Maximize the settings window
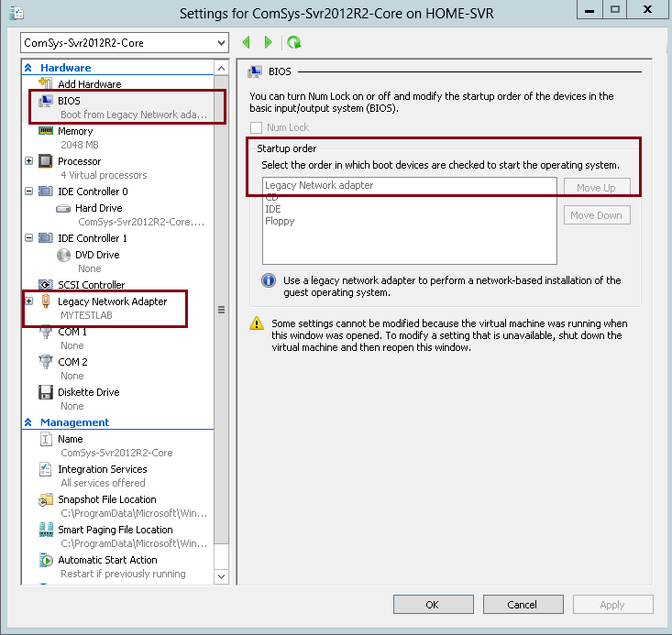The height and width of the screenshot is (635, 672). point(615,10)
